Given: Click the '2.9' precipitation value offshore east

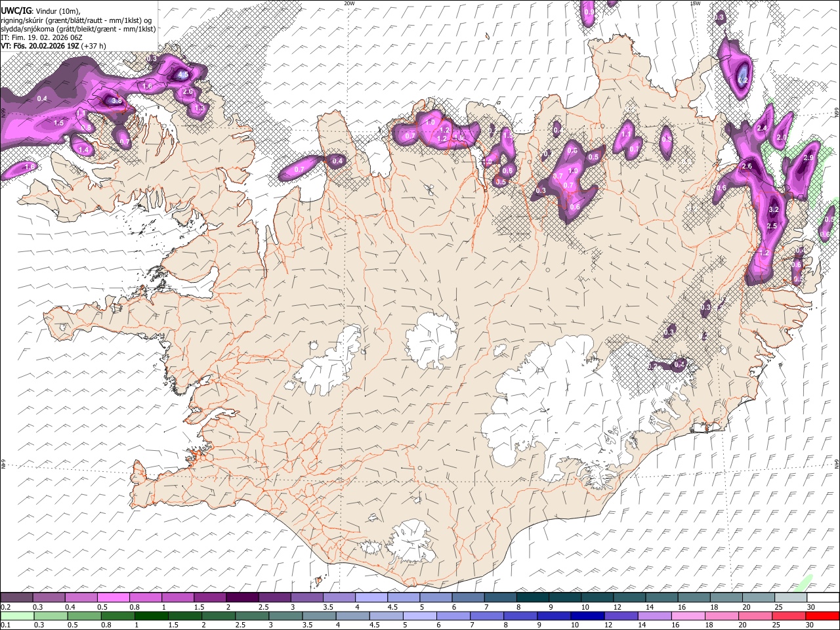Looking at the screenshot, I should (808, 158).
